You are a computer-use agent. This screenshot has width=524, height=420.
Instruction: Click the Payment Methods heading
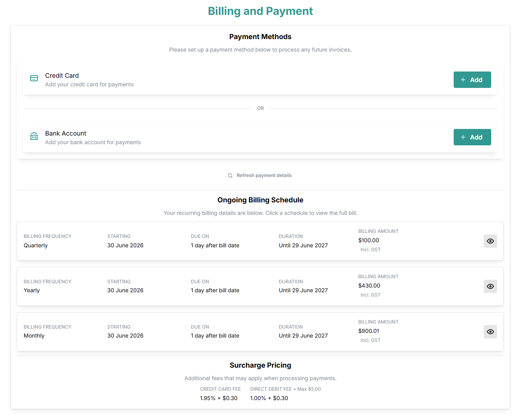260,37
